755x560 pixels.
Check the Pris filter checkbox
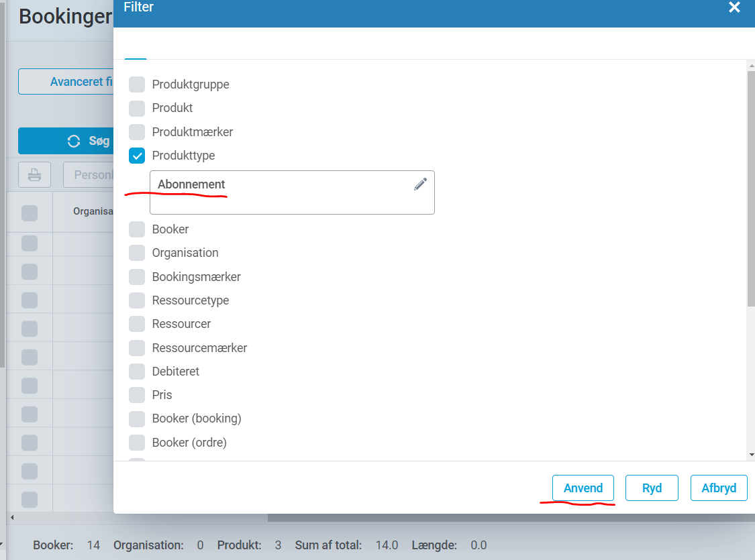click(x=137, y=395)
